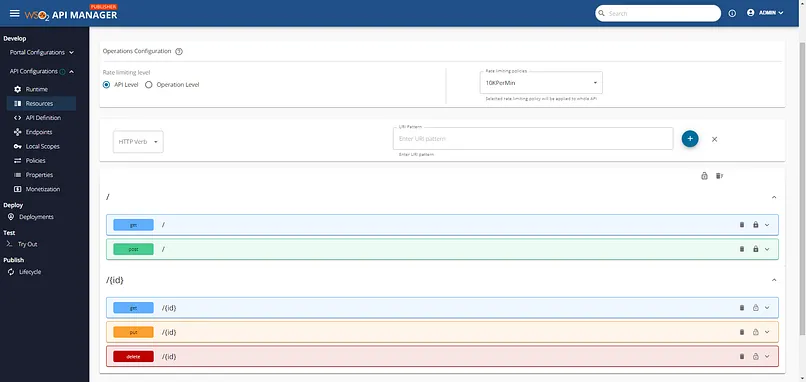Click the URI Pattern input field
The height and width of the screenshot is (382, 806).
pyautogui.click(x=533, y=139)
